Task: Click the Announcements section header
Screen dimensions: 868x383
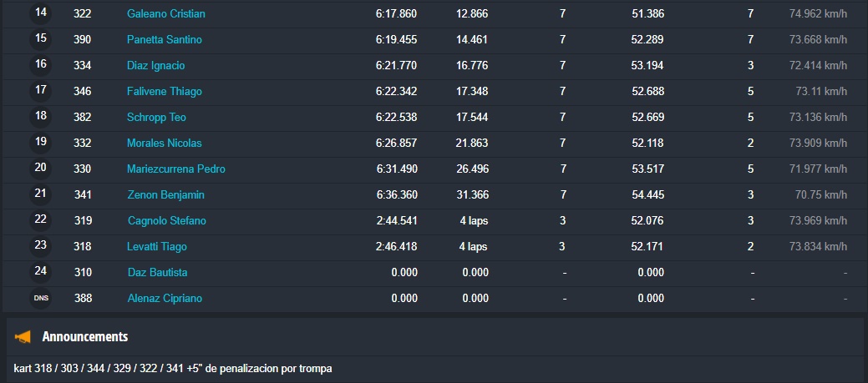Action: [84, 337]
